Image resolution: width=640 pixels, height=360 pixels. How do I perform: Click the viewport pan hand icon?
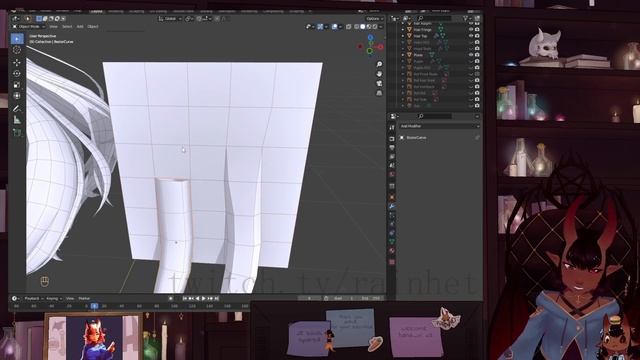pos(379,74)
